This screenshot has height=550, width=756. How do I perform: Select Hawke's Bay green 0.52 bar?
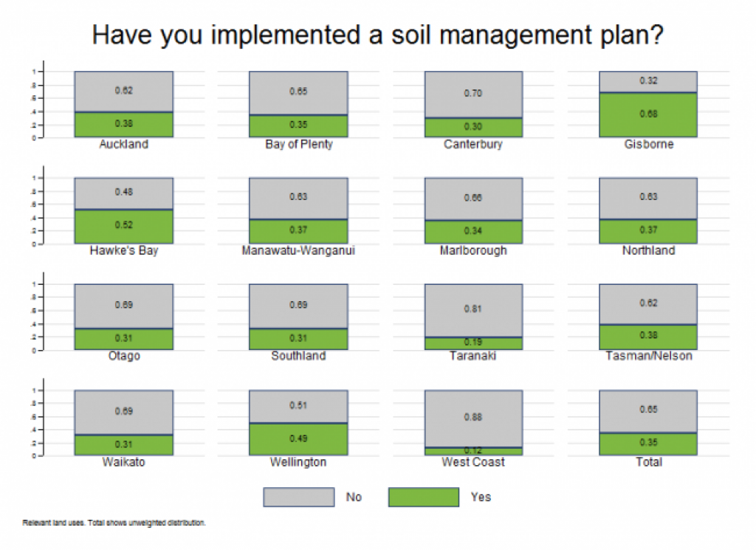[124, 227]
